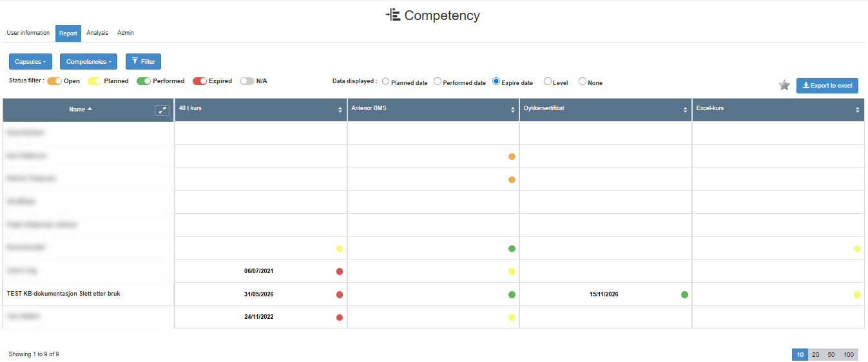
Task: Toggle the N/A status filter
Action: [x=247, y=81]
